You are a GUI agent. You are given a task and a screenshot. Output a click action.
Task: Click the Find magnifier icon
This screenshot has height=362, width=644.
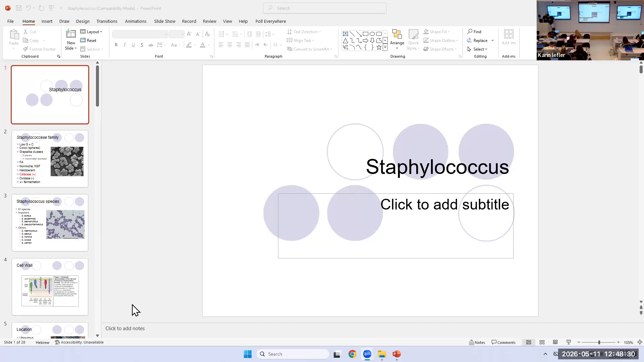(470, 32)
